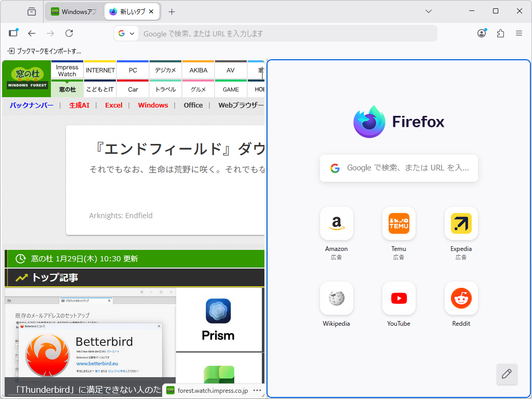Open the Wikipedia shortcut
Screen dimensions: 532x399
click(336, 298)
